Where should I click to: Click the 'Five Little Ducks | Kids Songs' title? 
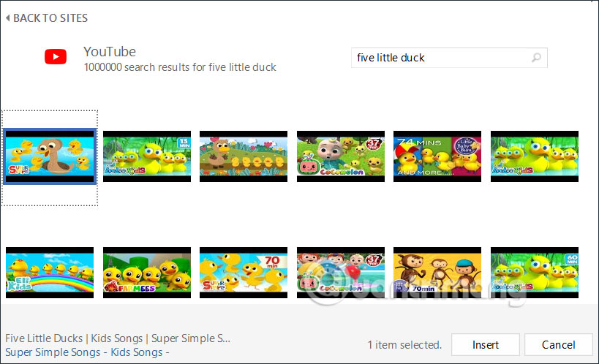pos(118,338)
